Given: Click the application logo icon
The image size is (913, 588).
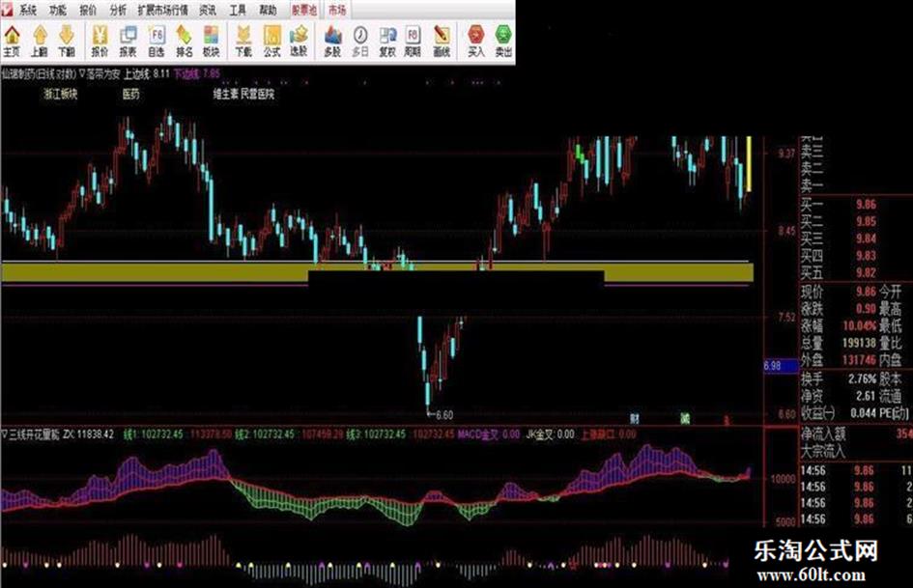Looking at the screenshot, I should coord(7,9).
